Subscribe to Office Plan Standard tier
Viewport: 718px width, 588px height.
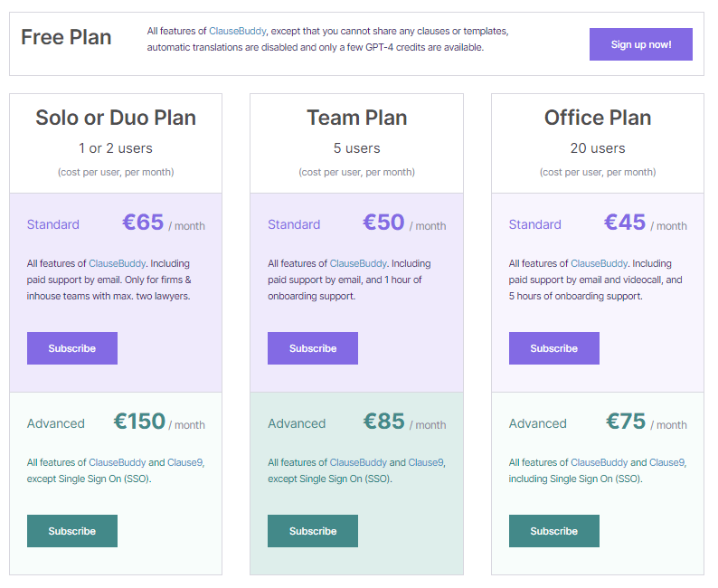click(x=553, y=348)
